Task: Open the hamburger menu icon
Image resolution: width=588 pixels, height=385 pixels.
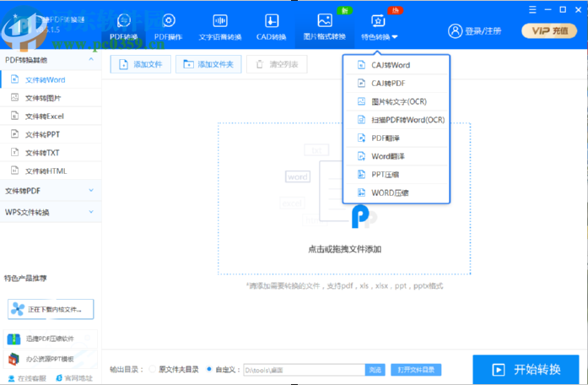Action: 532,10
